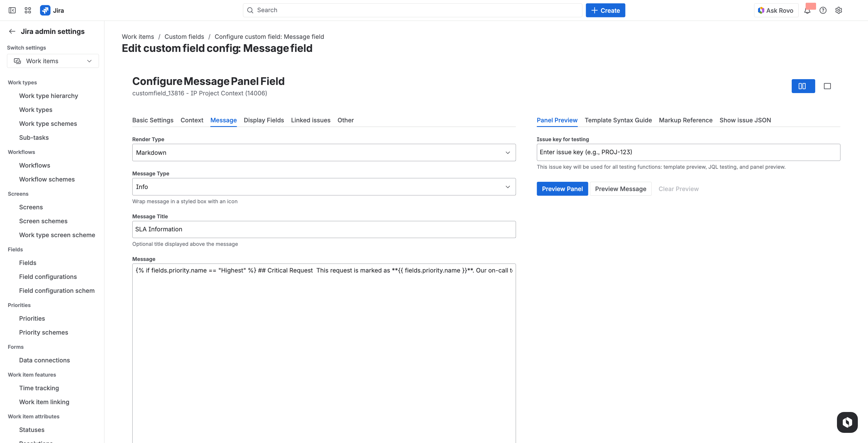Select Workflow schemes in the sidebar

[x=47, y=179]
